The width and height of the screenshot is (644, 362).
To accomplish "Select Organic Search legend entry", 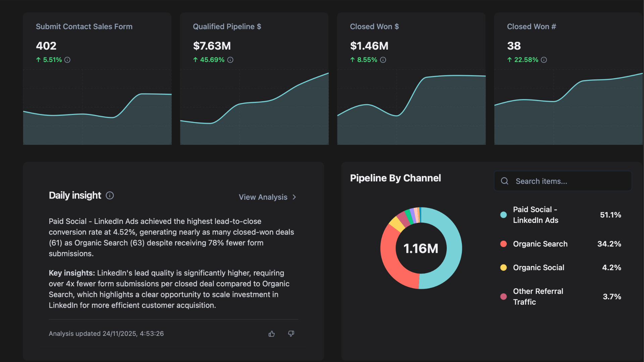I will coord(540,244).
